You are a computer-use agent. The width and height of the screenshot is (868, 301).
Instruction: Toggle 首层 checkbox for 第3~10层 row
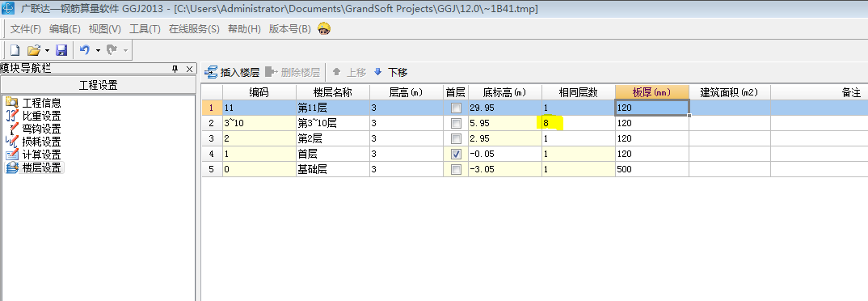(x=456, y=124)
